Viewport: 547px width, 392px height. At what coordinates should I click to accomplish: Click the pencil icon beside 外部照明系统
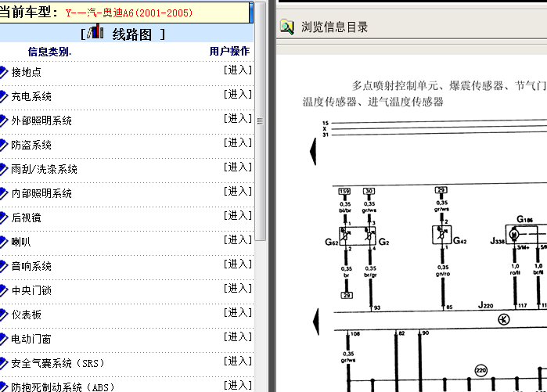(3, 120)
